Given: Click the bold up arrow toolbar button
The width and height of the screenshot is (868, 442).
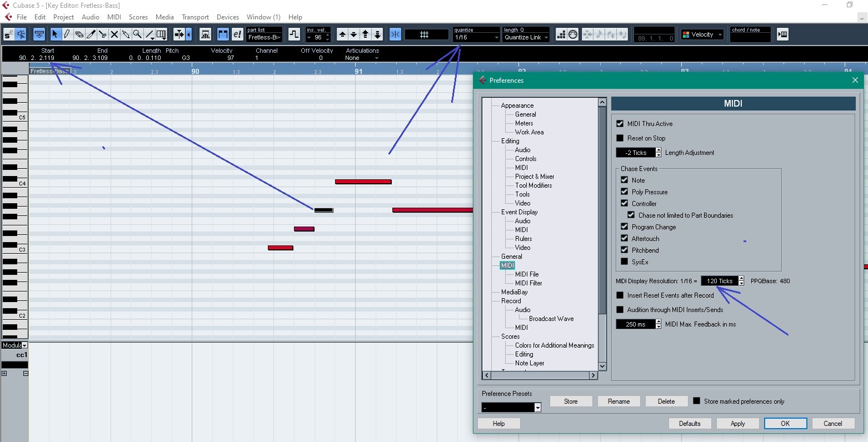Looking at the screenshot, I should point(366,34).
